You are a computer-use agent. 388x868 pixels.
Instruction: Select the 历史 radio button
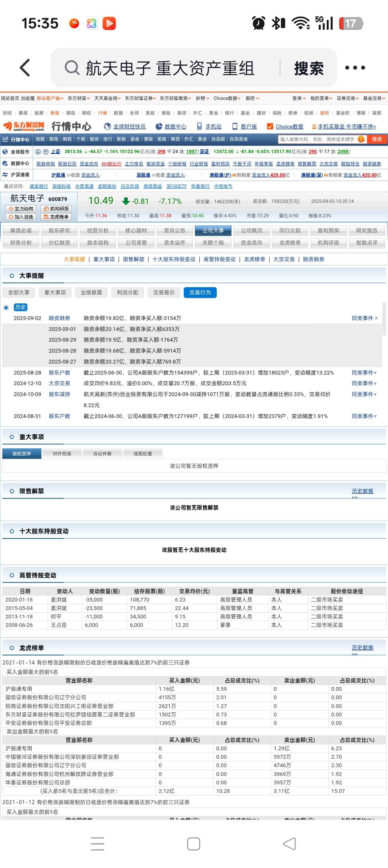[6, 307]
